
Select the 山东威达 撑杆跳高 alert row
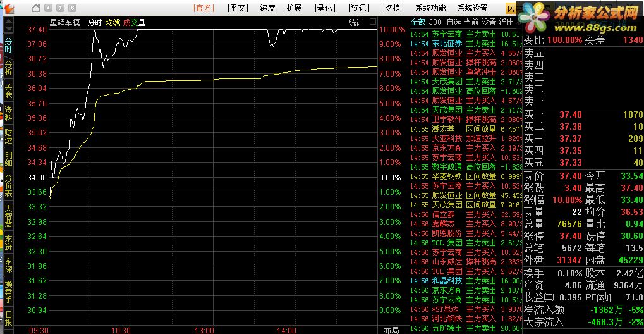pos(466,262)
